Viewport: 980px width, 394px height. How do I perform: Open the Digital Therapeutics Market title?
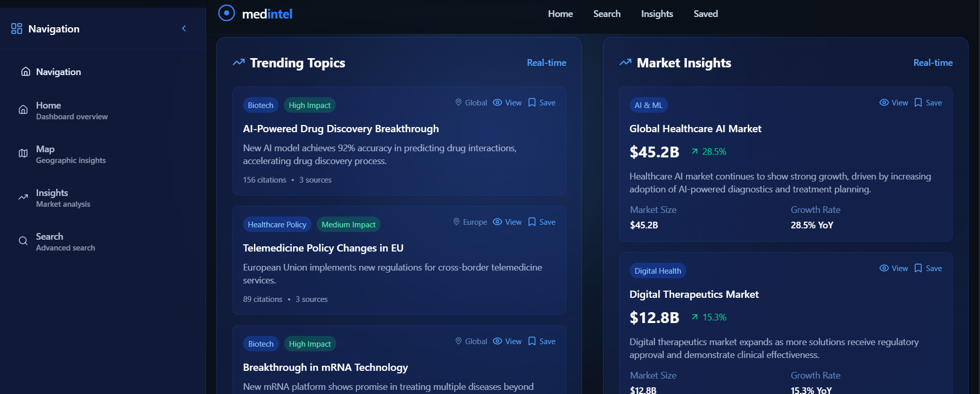point(694,294)
